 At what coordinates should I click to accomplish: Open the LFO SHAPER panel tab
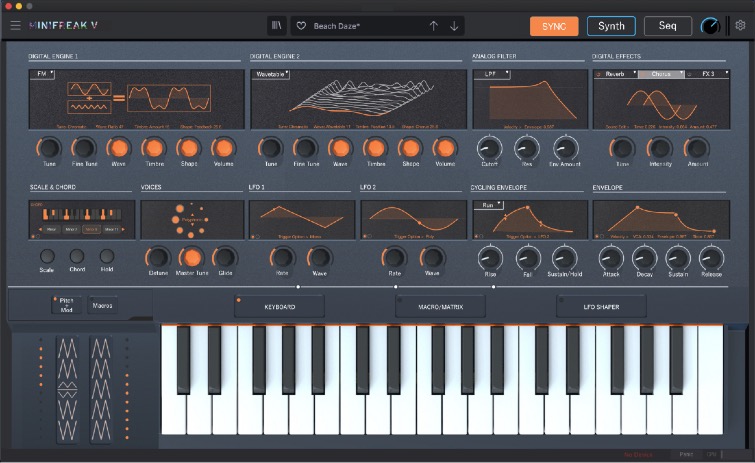(x=601, y=307)
